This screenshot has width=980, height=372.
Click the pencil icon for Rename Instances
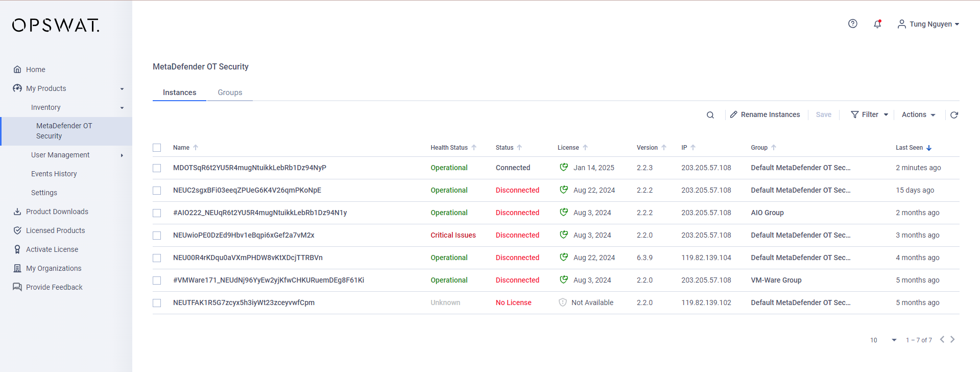tap(733, 114)
